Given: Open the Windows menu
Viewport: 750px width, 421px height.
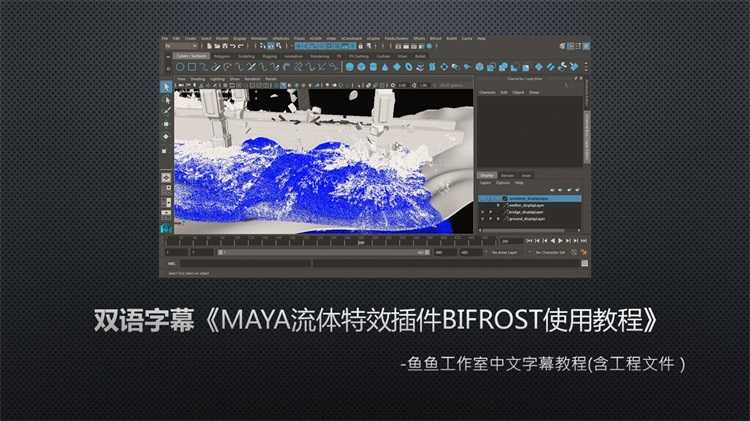Looking at the screenshot, I should [x=259, y=38].
